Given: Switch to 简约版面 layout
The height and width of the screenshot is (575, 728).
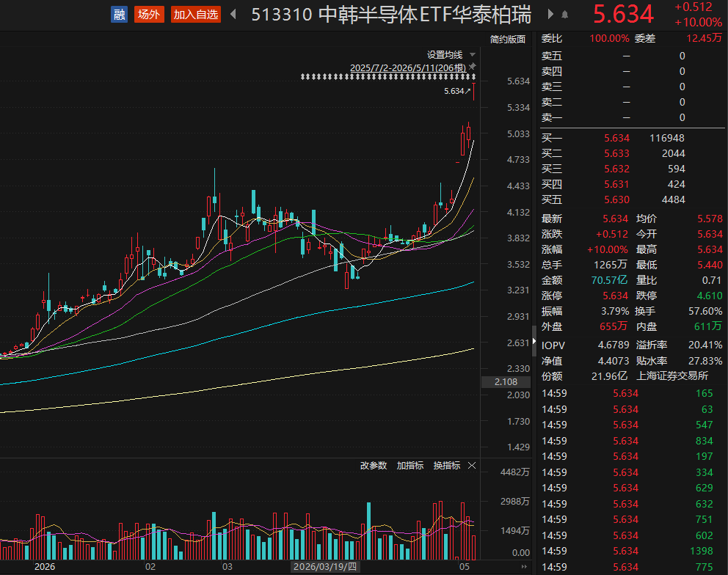Looking at the screenshot, I should click(x=507, y=40).
